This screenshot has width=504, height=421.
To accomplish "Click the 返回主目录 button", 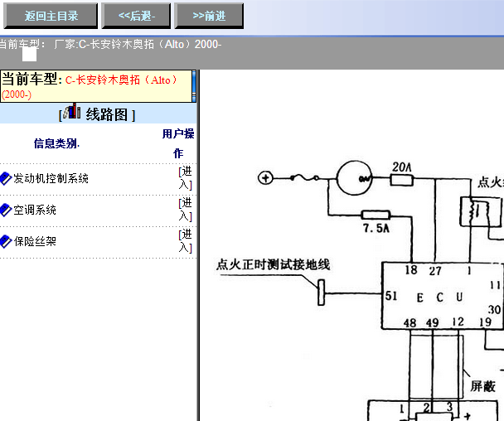I will click(x=51, y=16).
